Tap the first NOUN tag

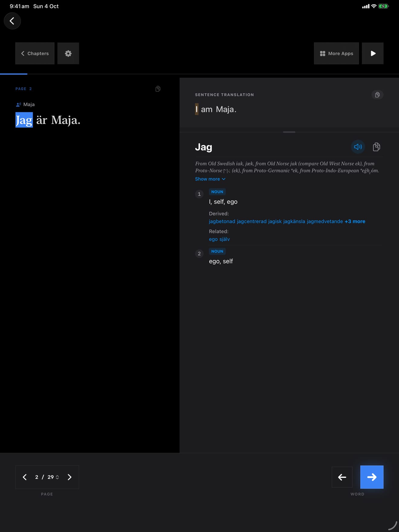(x=217, y=192)
